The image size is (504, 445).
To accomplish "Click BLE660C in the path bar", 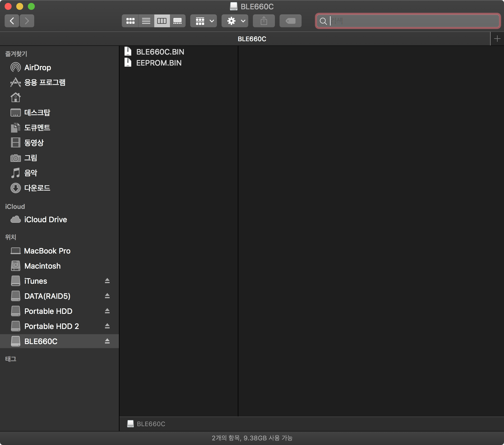I will tap(146, 424).
